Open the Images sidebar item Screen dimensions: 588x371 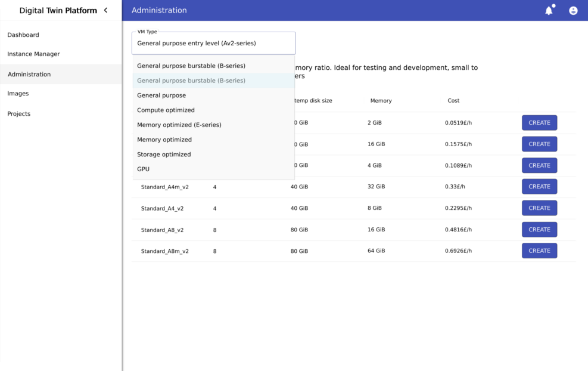18,94
